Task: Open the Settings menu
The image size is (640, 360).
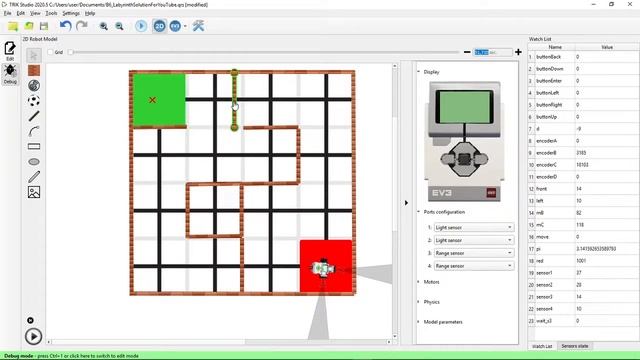Action: (71, 13)
